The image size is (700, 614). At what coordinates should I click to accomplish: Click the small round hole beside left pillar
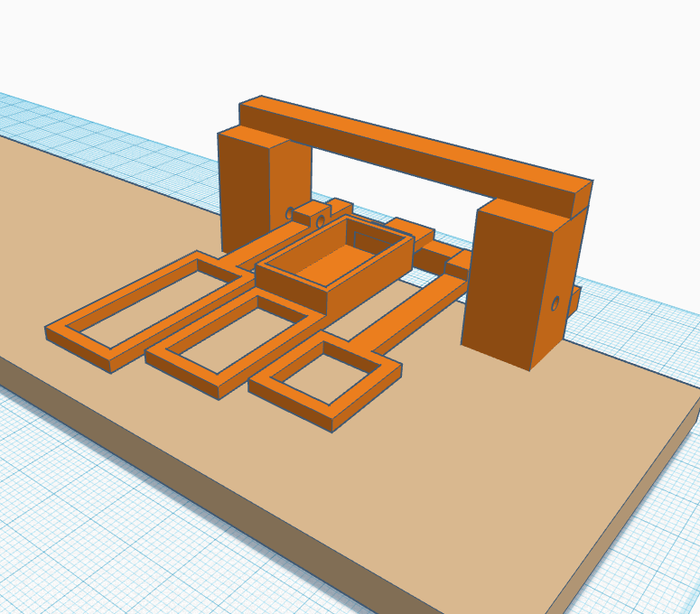pos(290,214)
